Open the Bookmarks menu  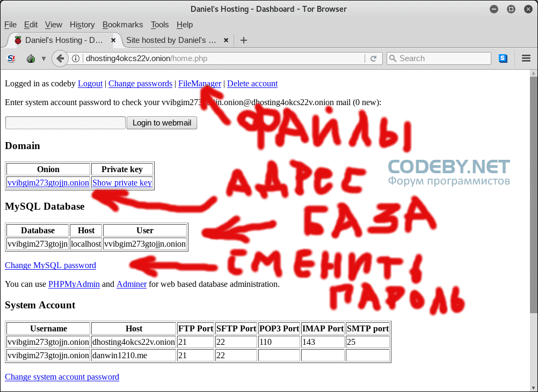(x=122, y=25)
